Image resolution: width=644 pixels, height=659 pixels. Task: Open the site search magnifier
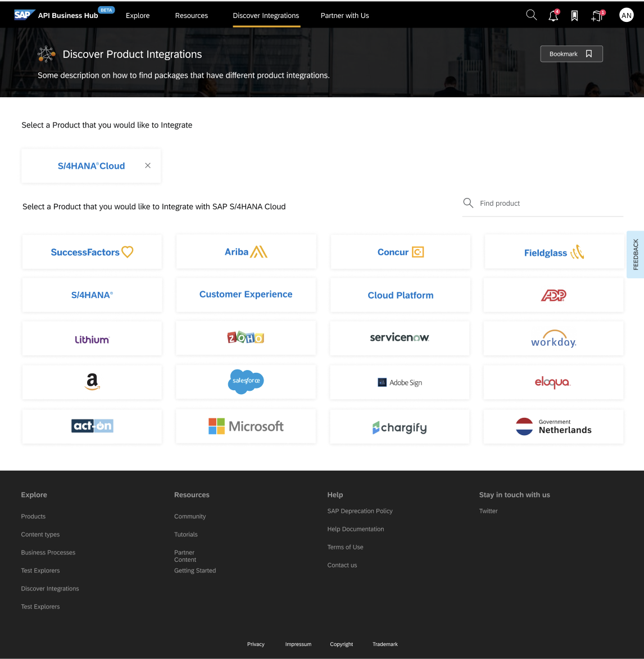[530, 15]
